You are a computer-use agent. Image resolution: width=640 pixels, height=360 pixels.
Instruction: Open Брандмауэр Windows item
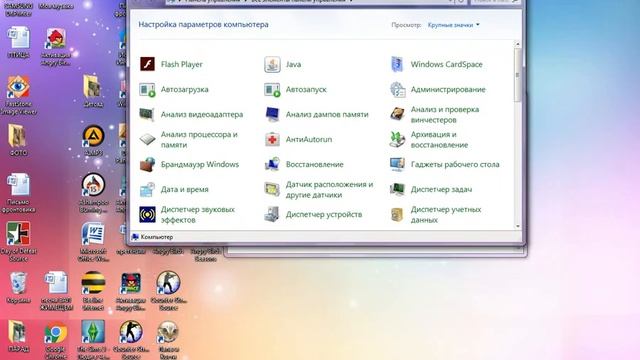click(189, 164)
